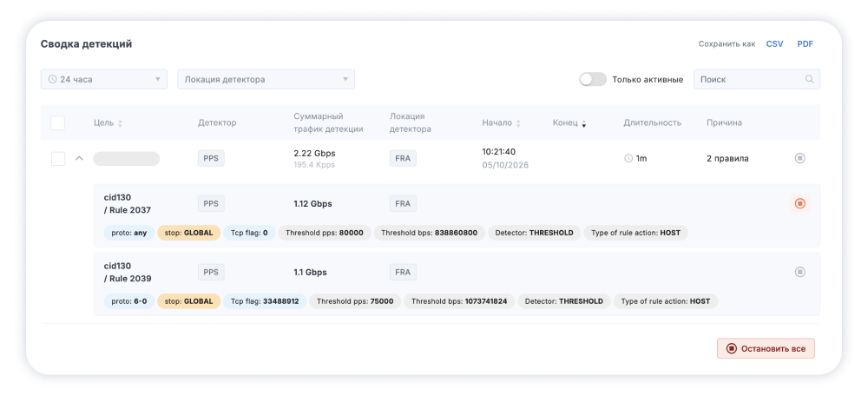Stop the main 2.22 Gbps detection row
Screen dimensions: 868x396
pyautogui.click(x=799, y=158)
